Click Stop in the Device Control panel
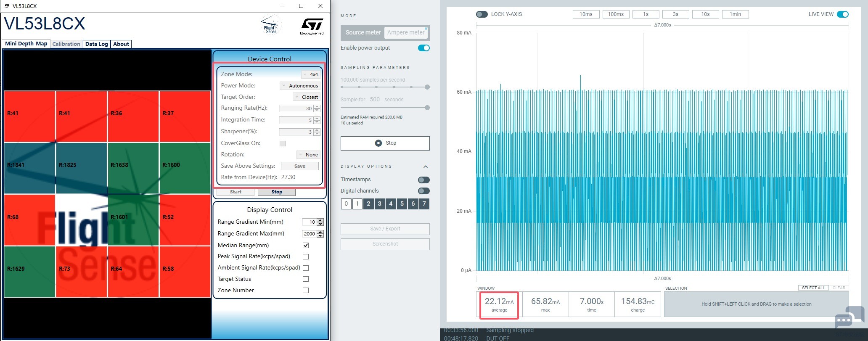This screenshot has height=341, width=868. [x=277, y=192]
